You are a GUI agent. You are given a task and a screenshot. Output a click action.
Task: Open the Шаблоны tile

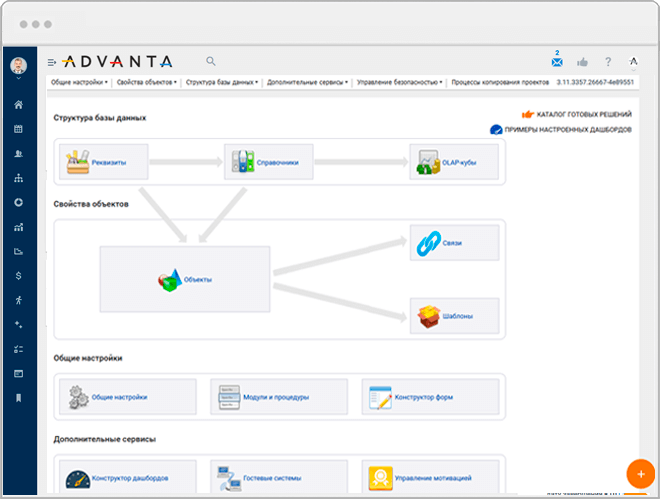(x=455, y=316)
